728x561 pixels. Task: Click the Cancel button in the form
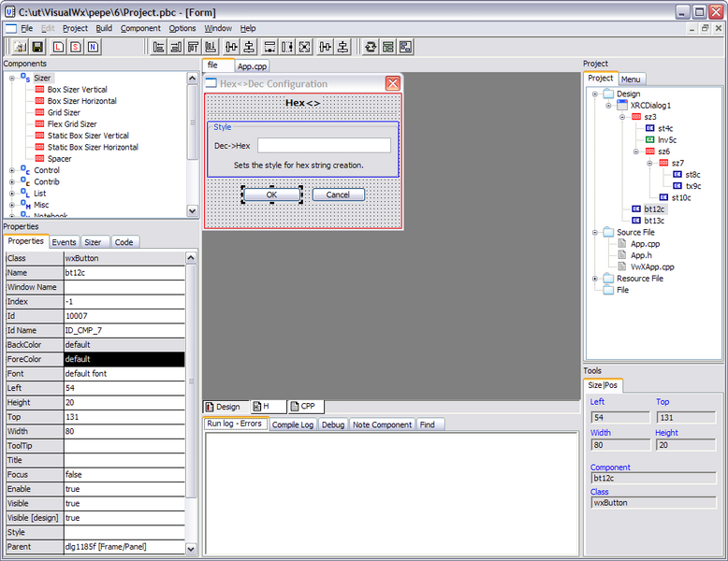tap(338, 194)
